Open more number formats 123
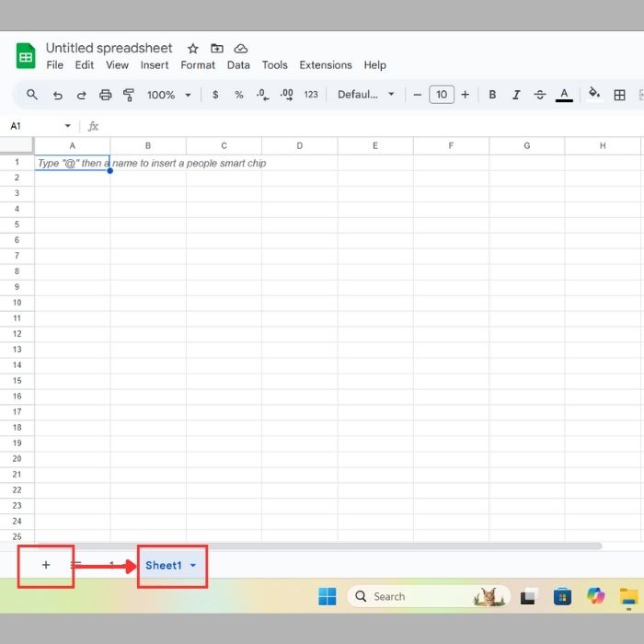Image resolution: width=644 pixels, height=644 pixels. [x=311, y=95]
